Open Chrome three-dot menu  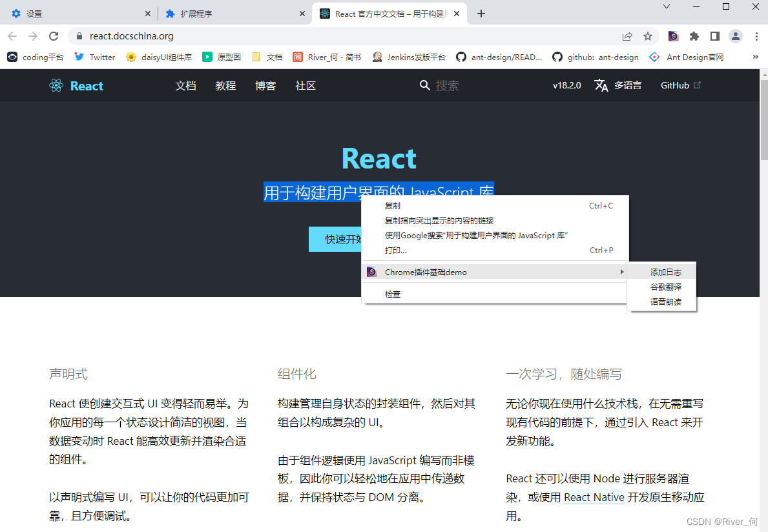(756, 36)
